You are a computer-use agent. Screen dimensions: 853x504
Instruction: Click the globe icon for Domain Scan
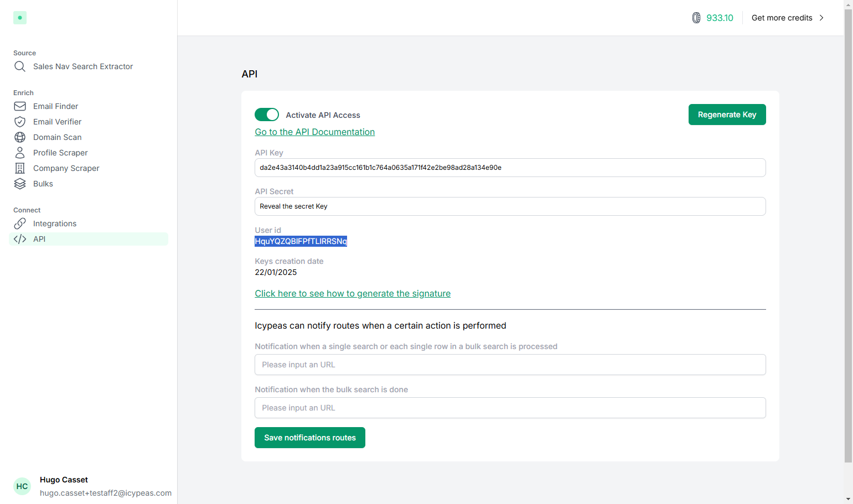pos(20,137)
